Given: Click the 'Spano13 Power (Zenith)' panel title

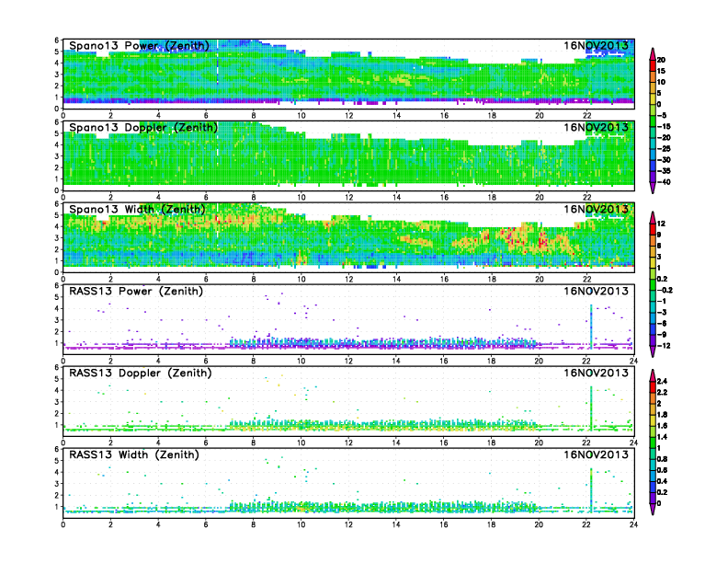Looking at the screenshot, I should (x=139, y=46).
